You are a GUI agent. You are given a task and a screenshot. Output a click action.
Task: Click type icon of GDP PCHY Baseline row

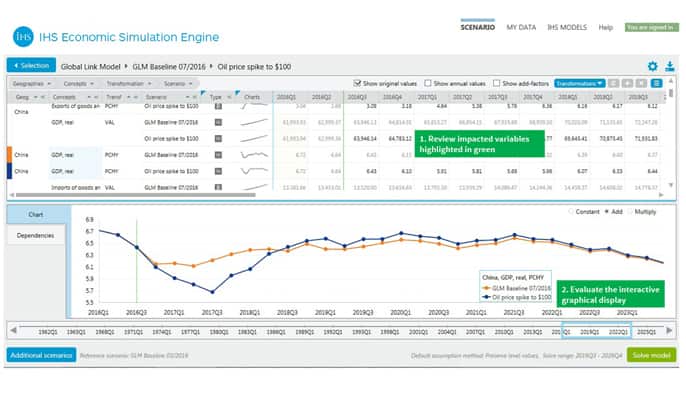(218, 155)
